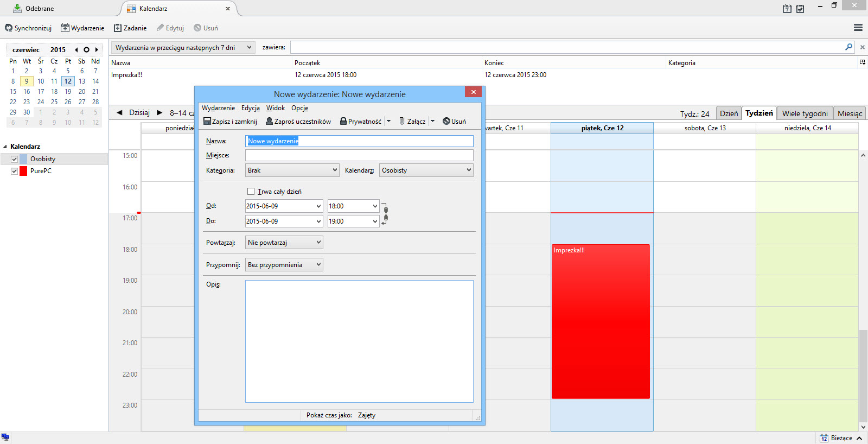
Task: Click Zapisz i zamknij save icon
Action: pos(207,121)
